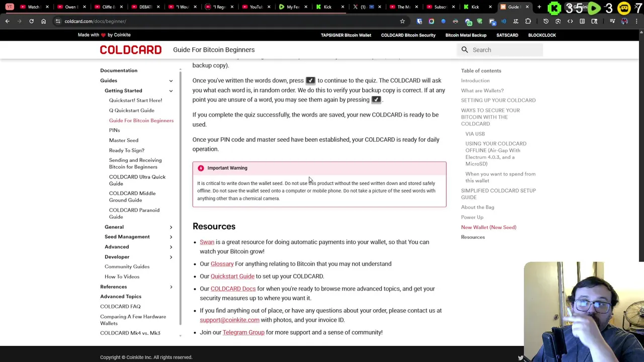
Task: Open the media controls music-note icon
Action: coord(612,21)
